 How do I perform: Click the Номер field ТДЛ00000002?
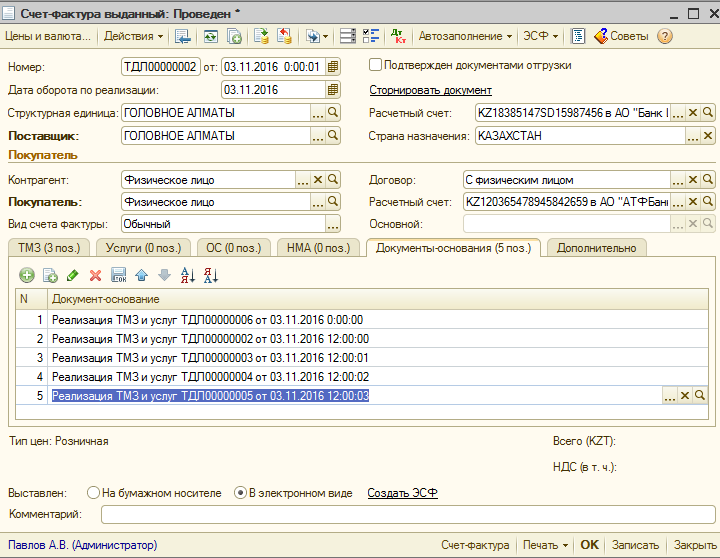[161, 67]
